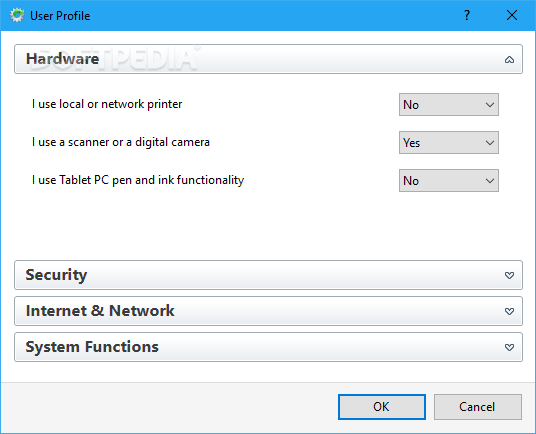
Task: Open Tablet PC pen and ink dropdown
Action: tap(448, 180)
